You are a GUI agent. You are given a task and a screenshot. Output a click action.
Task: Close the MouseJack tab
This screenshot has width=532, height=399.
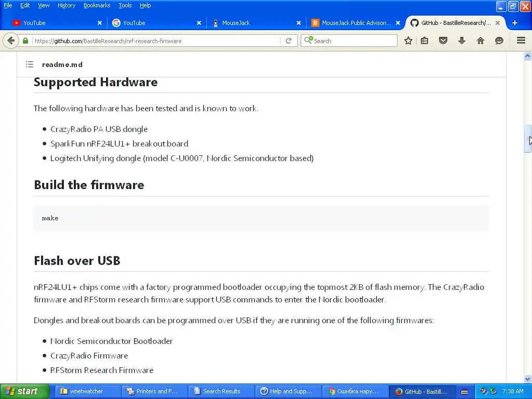pos(299,23)
